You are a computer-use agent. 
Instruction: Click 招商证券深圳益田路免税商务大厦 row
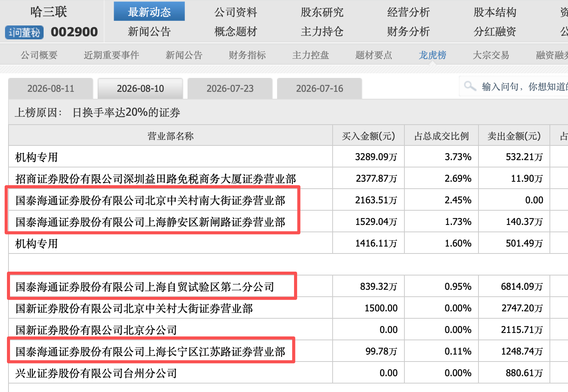(x=156, y=179)
